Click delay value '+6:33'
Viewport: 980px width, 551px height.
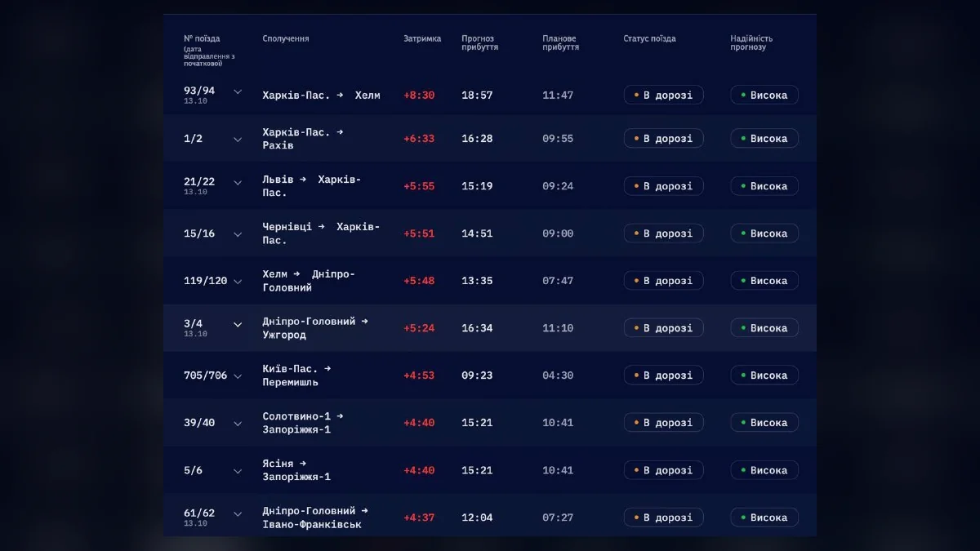pos(419,139)
